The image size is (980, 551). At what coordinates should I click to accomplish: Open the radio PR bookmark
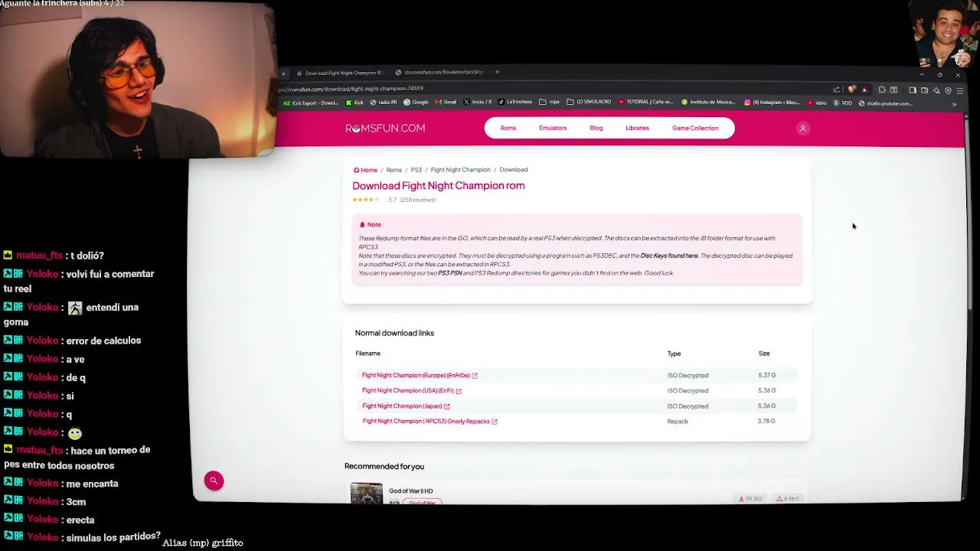click(x=384, y=103)
